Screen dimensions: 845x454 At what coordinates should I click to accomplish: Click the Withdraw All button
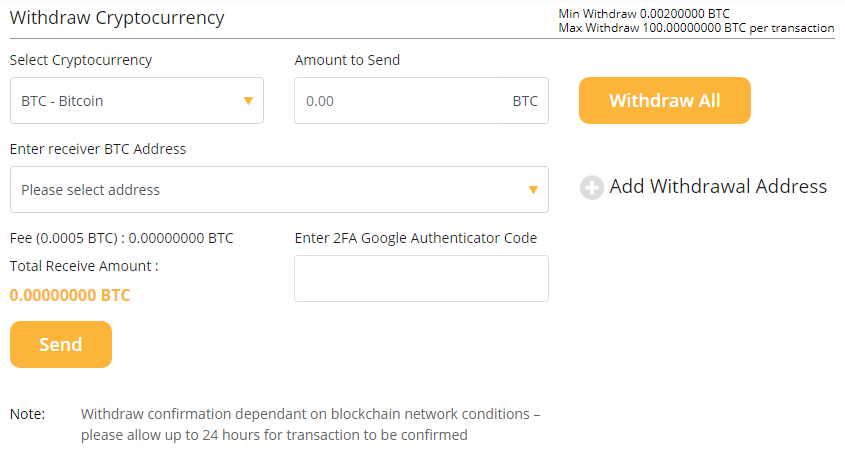click(664, 100)
